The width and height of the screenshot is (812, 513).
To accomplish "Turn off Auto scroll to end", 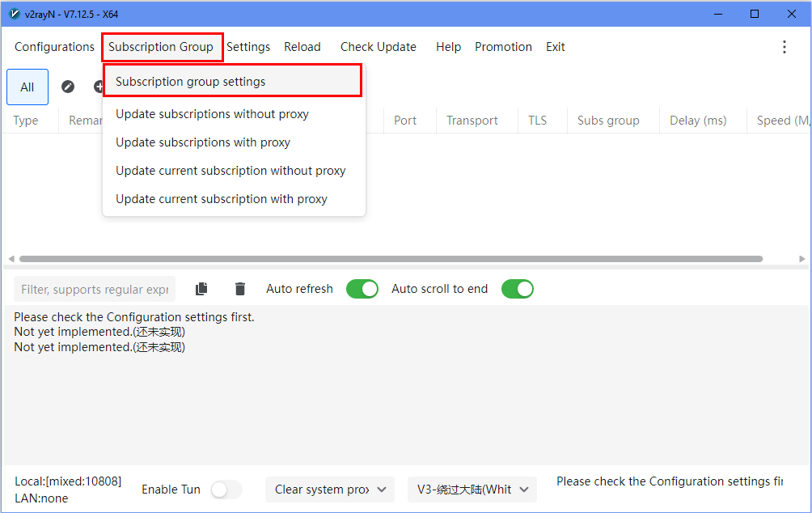I will [517, 289].
